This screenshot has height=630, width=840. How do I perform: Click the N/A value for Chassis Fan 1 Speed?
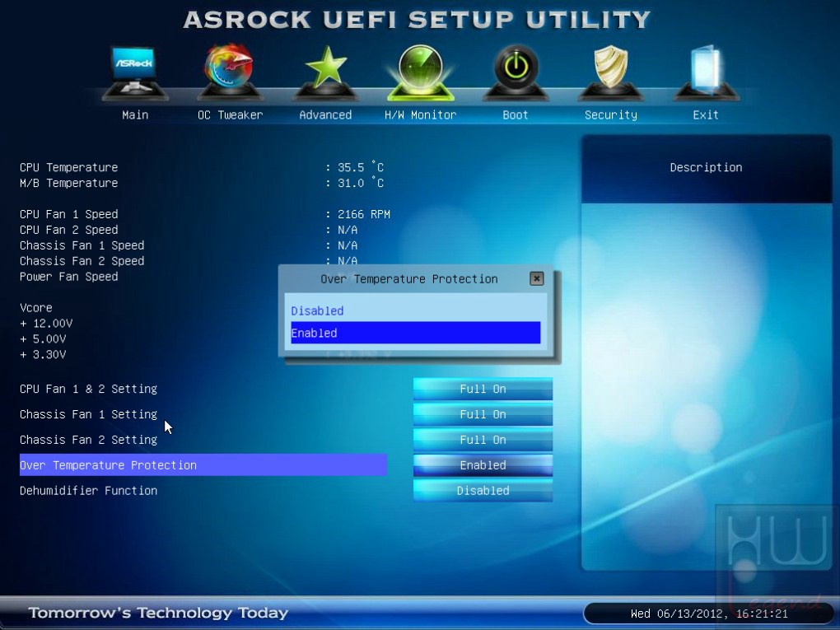(348, 245)
